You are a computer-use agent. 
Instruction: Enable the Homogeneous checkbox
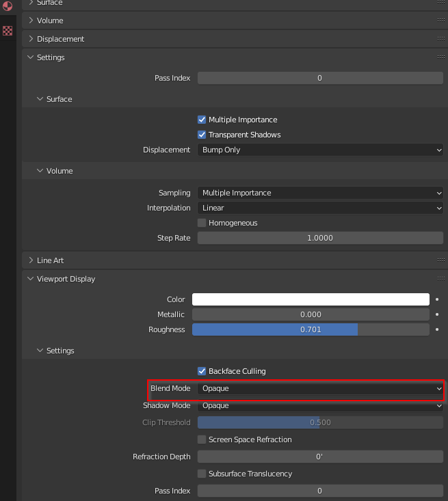click(202, 223)
